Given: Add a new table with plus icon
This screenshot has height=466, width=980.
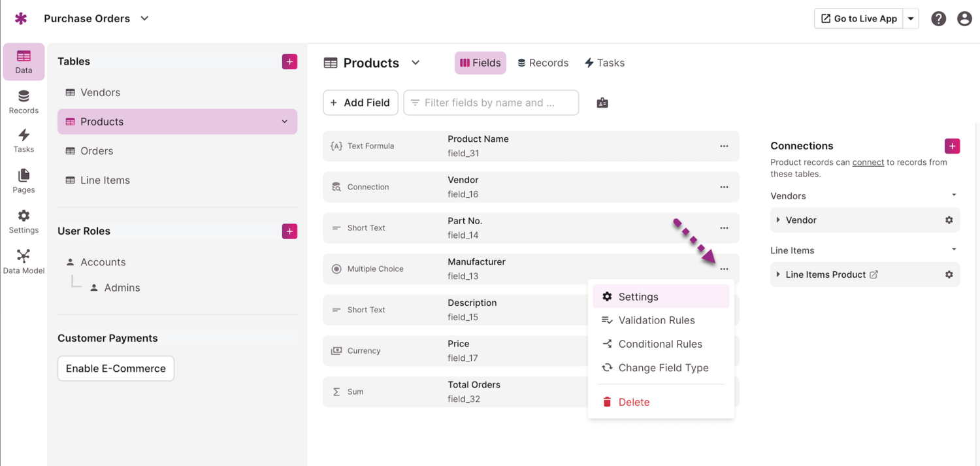Looking at the screenshot, I should tap(289, 61).
